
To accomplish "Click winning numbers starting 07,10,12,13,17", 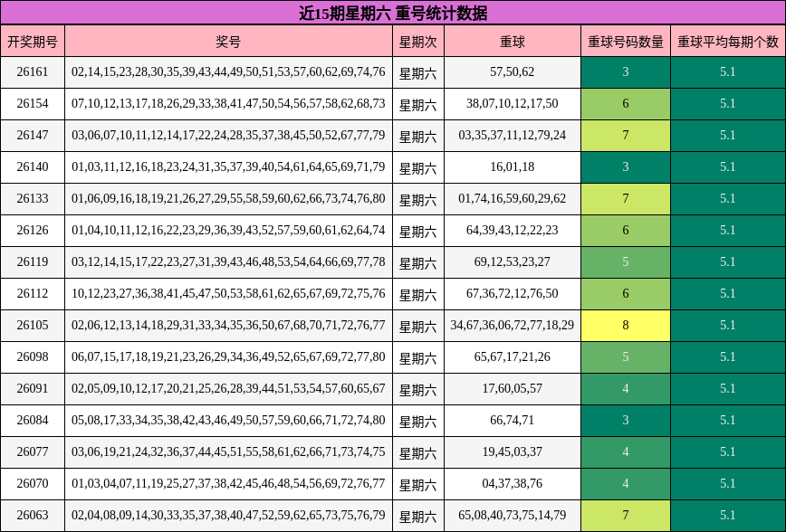I will click(x=228, y=104).
